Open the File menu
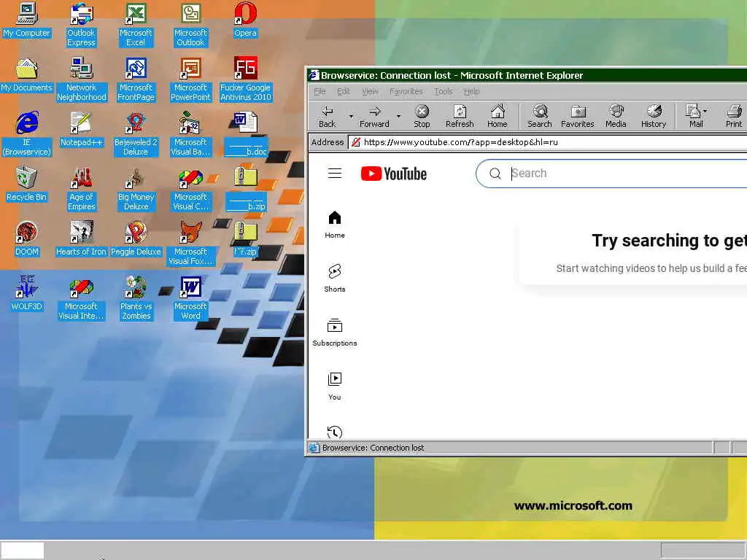The image size is (747, 560). coord(320,91)
